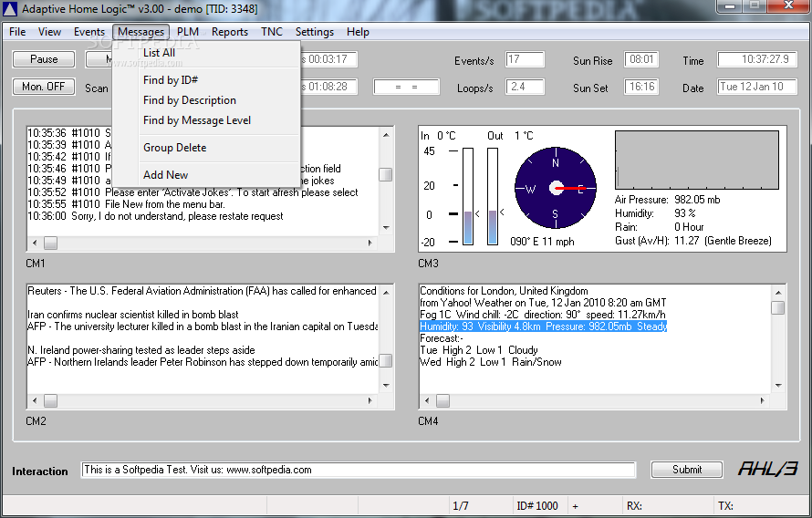Click the wind direction compass
This screenshot has width=812, height=518.
(x=556, y=188)
